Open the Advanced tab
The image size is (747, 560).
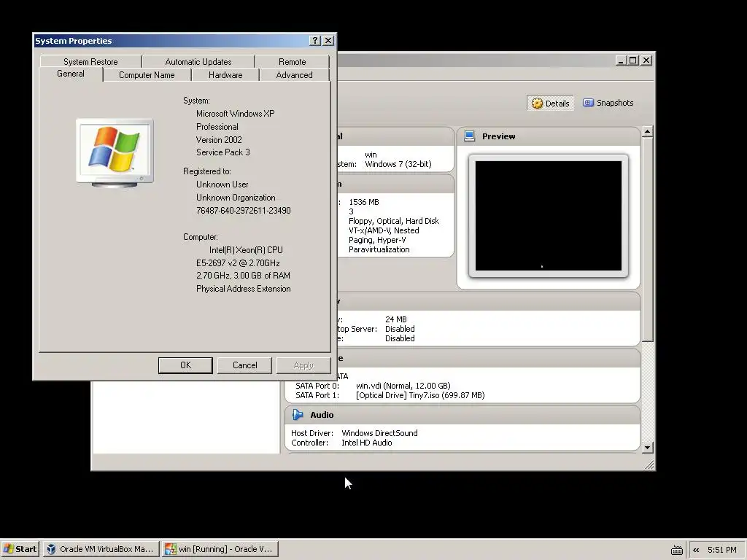point(295,75)
